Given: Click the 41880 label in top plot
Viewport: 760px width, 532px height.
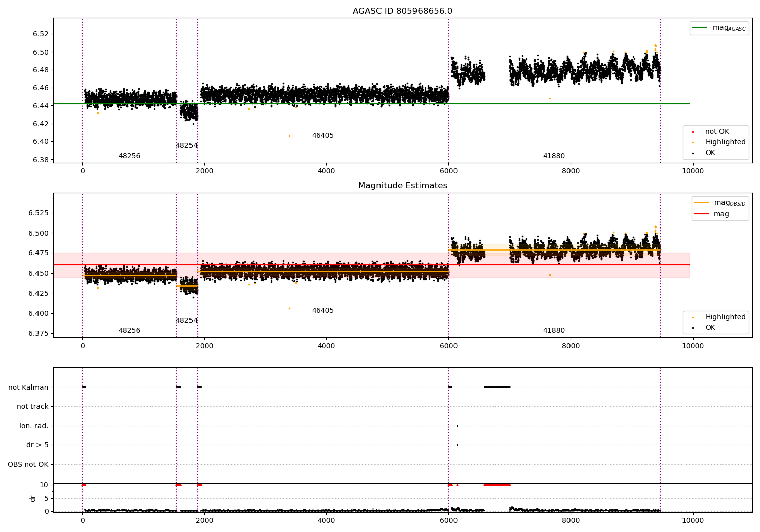Looking at the screenshot, I should pyautogui.click(x=554, y=156).
